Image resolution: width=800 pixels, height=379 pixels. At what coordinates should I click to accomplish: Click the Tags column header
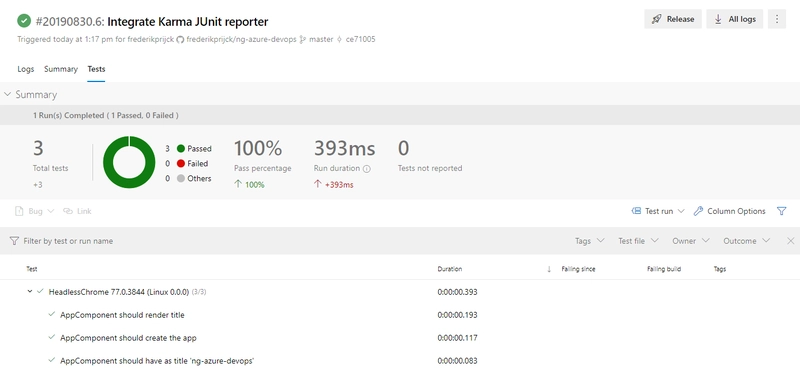719,269
